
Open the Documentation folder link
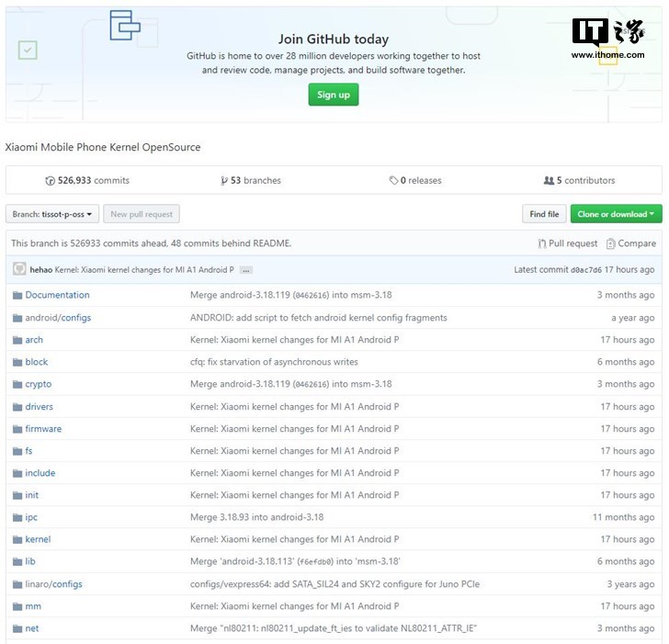pos(57,295)
